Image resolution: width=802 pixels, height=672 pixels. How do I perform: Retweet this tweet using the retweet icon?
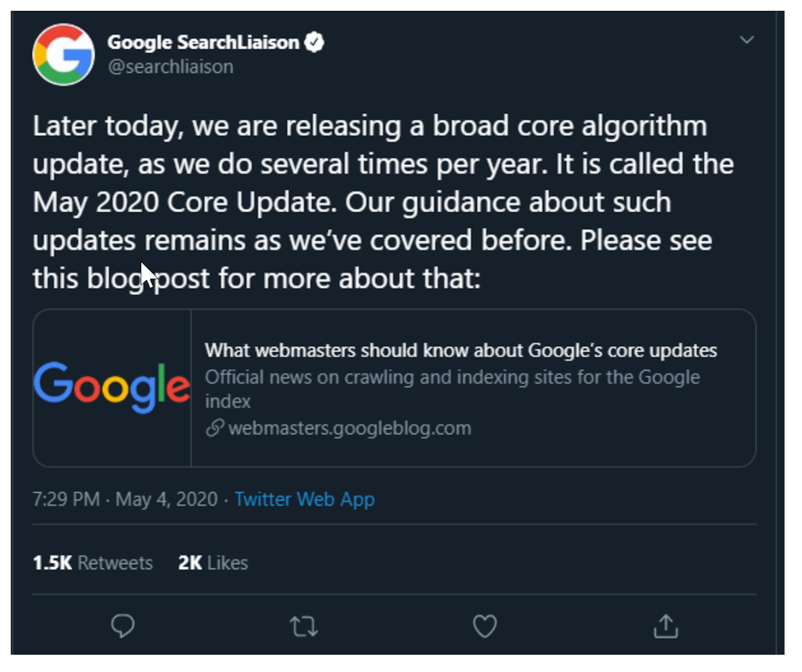point(304,626)
